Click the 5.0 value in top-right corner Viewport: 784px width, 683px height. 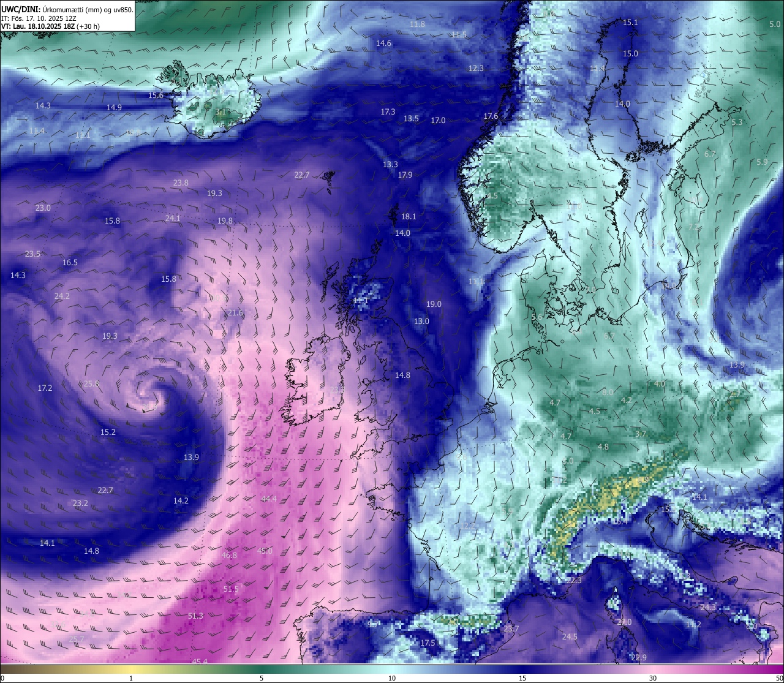tap(775, 24)
